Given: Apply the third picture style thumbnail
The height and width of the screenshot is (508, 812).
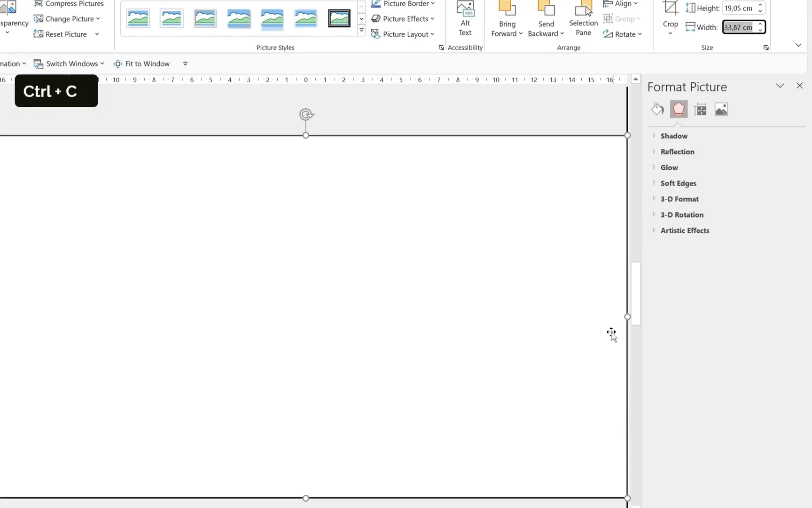Looking at the screenshot, I should click(205, 18).
